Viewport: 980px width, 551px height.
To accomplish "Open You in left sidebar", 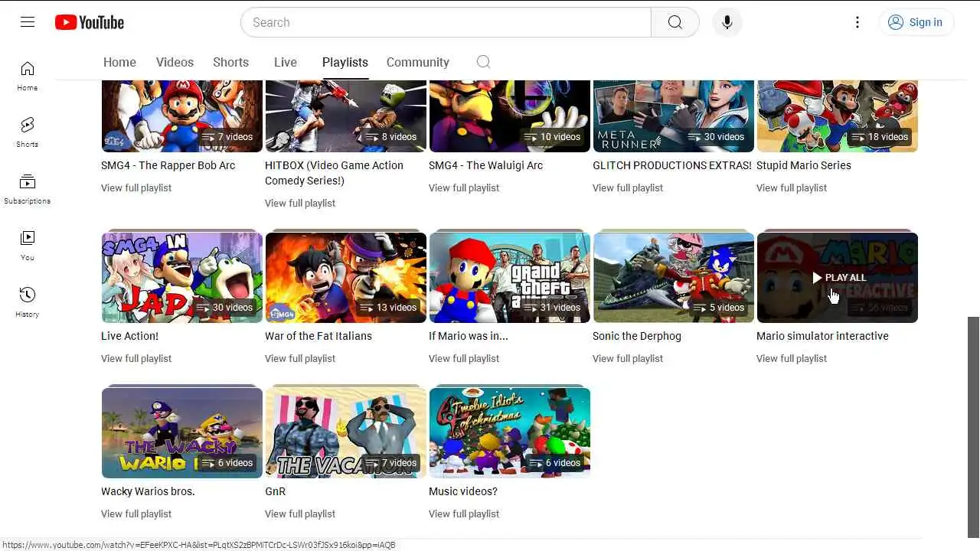I will click(28, 246).
